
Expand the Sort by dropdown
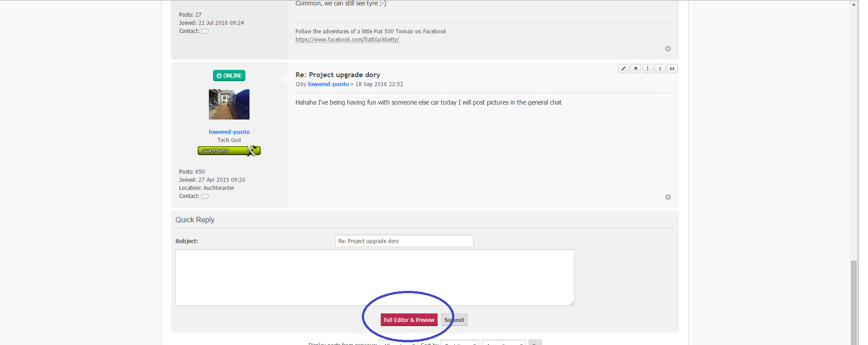[x=459, y=343]
